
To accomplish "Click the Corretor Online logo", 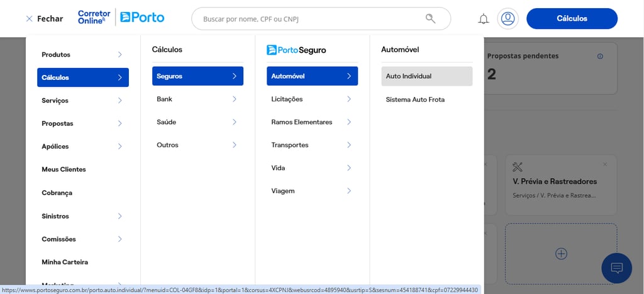I will 94,17.
